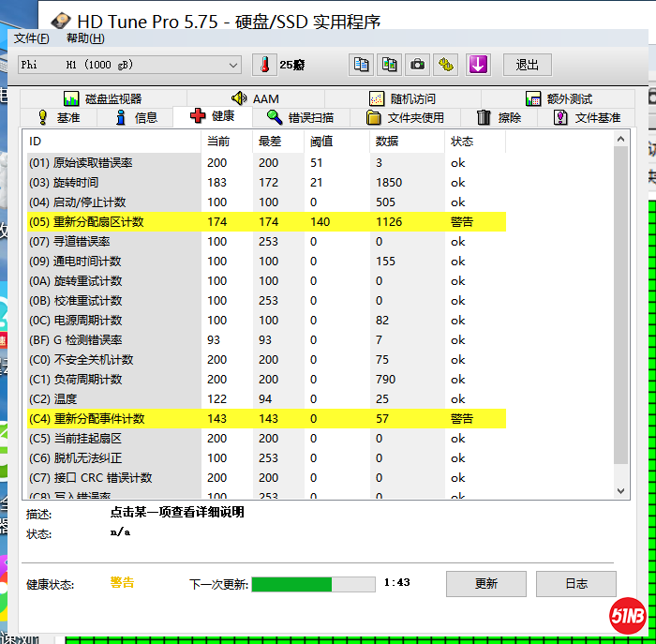Image resolution: width=656 pixels, height=644 pixels.
Task: Click the camera save screenshot icon
Action: tap(418, 65)
